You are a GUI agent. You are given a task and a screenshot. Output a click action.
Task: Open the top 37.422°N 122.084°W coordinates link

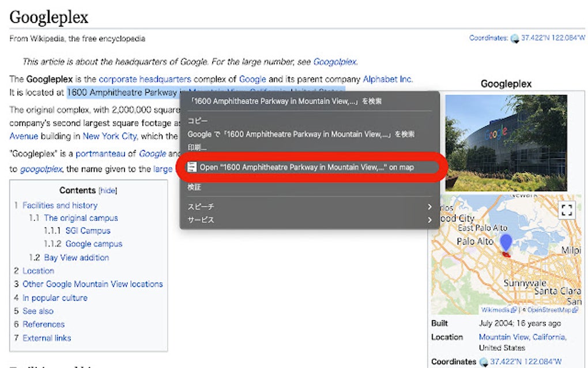click(553, 37)
